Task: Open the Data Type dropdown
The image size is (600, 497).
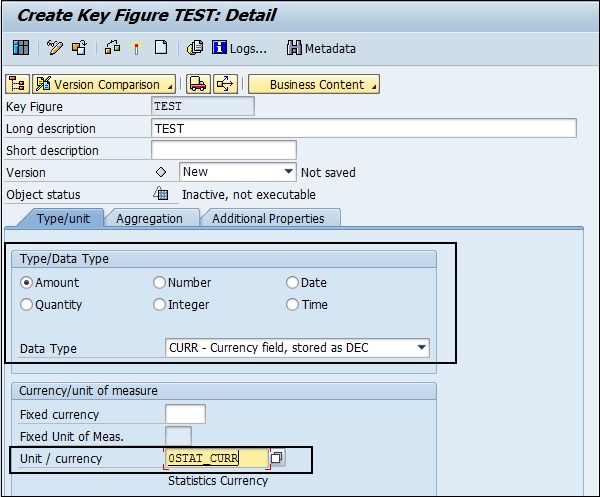Action: pos(421,348)
